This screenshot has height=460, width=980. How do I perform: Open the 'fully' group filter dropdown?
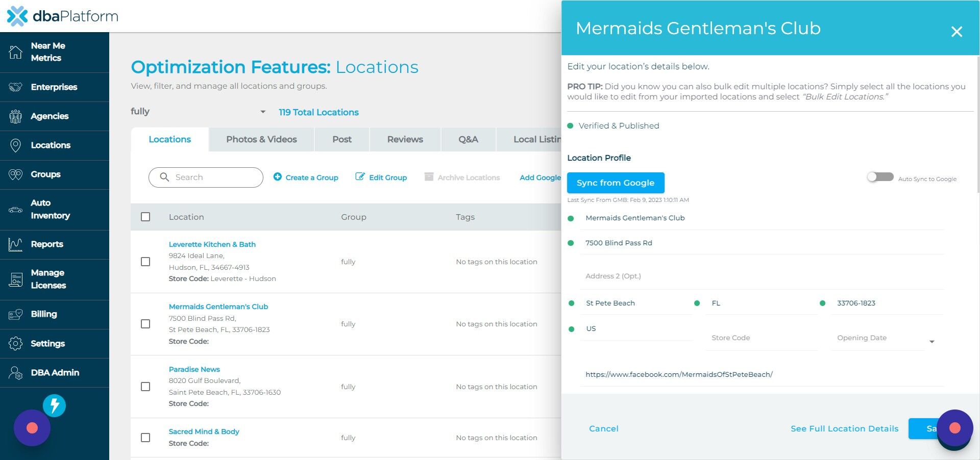tap(199, 112)
